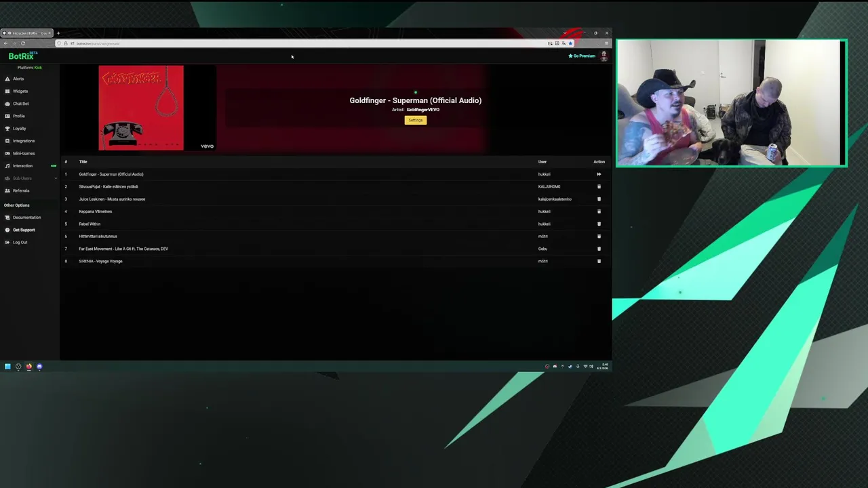The image size is (868, 488).
Task: Click taskbar clock
Action: 604,367
